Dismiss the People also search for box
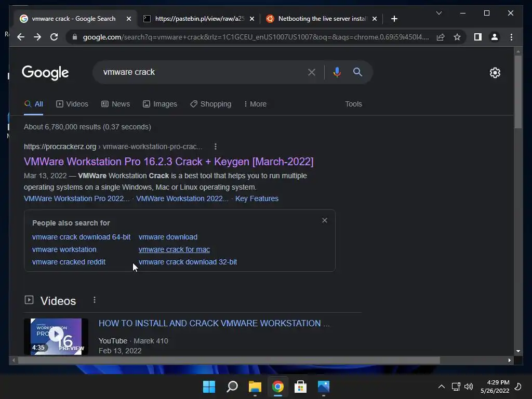The image size is (532, 399). point(325,220)
